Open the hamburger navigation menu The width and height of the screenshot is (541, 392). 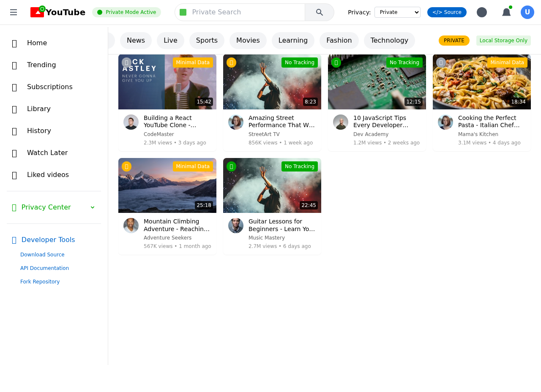(x=14, y=12)
